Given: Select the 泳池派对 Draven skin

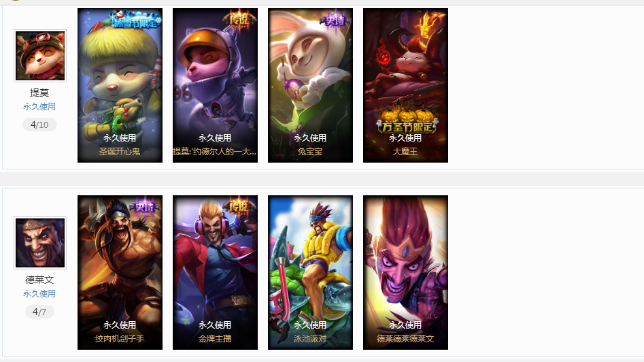Looking at the screenshot, I should tap(311, 272).
